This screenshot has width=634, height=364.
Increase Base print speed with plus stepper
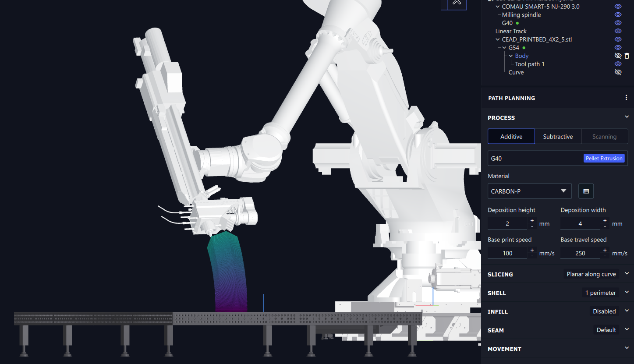tap(532, 251)
